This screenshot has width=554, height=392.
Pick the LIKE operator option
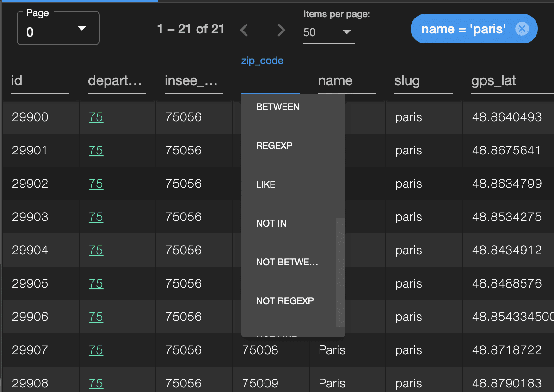pos(266,184)
